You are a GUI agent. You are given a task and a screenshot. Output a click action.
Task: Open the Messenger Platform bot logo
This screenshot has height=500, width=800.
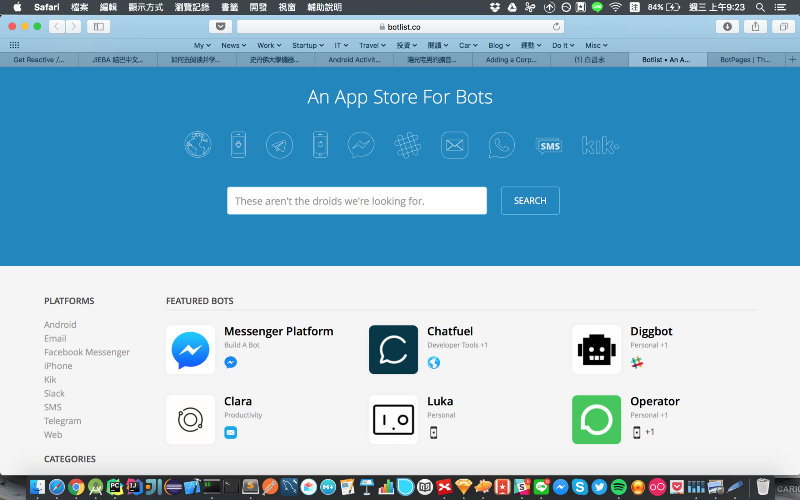coord(190,349)
